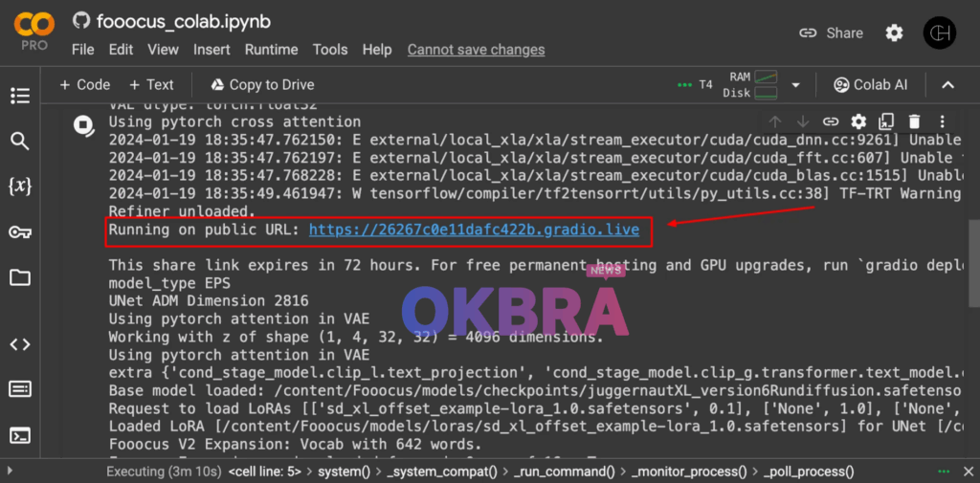This screenshot has height=483, width=980.
Task: Click the _run_command() status bar entry
Action: [564, 472]
